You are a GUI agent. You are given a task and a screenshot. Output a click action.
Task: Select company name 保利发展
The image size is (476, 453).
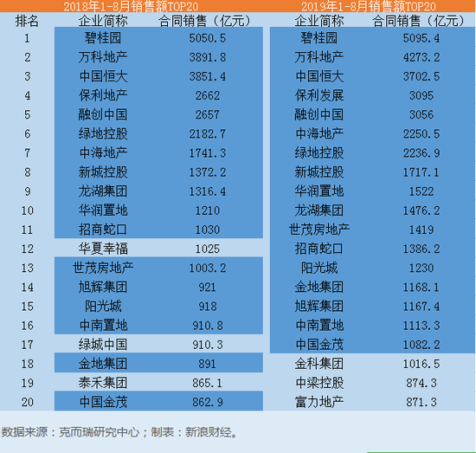coord(319,95)
